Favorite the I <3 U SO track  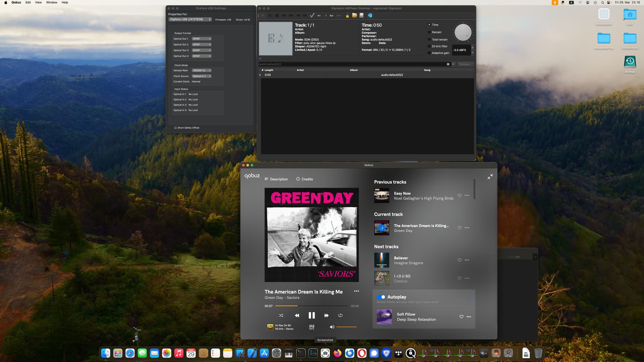click(x=460, y=278)
